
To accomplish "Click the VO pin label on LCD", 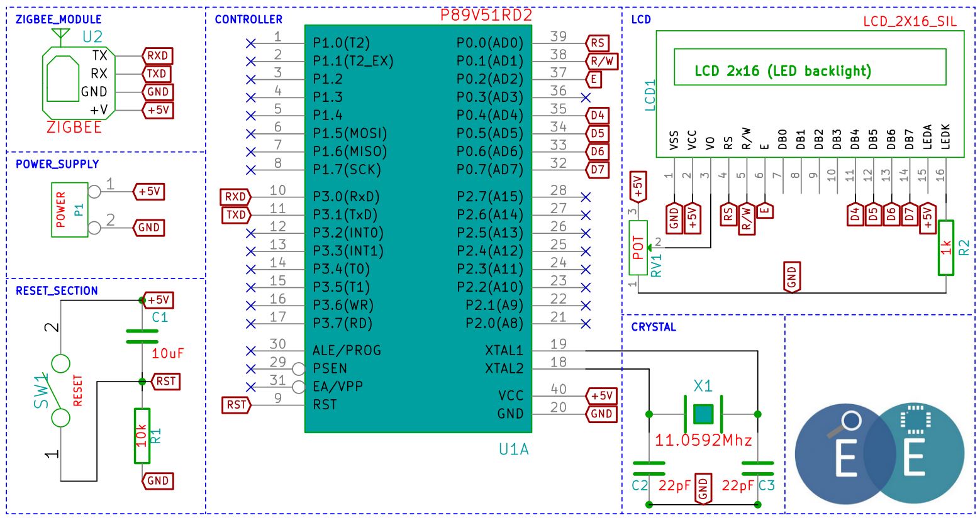I will [x=710, y=143].
